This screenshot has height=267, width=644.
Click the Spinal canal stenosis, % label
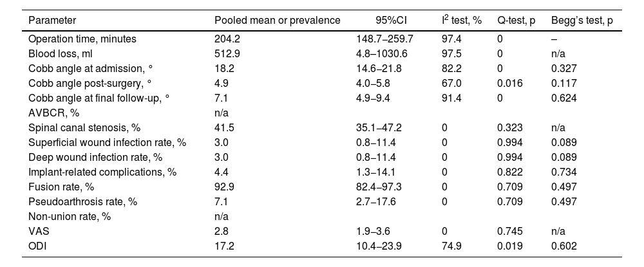[x=80, y=127]
